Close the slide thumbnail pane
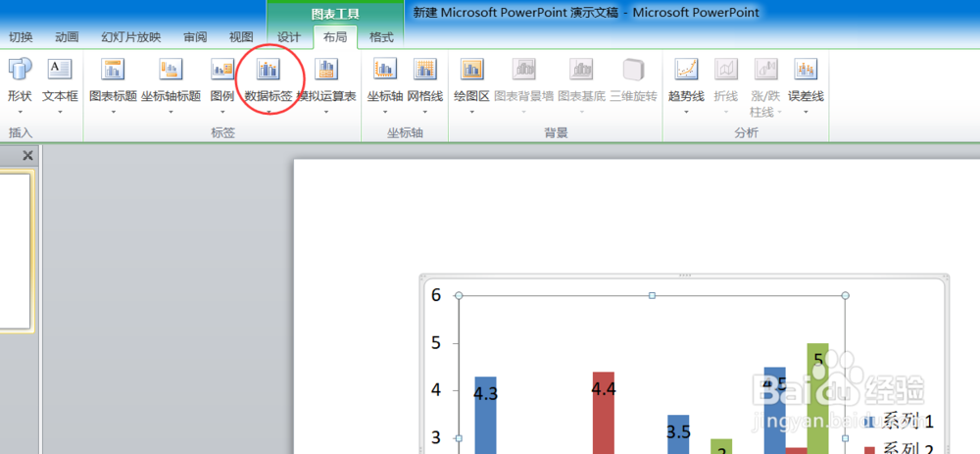 click(27, 156)
